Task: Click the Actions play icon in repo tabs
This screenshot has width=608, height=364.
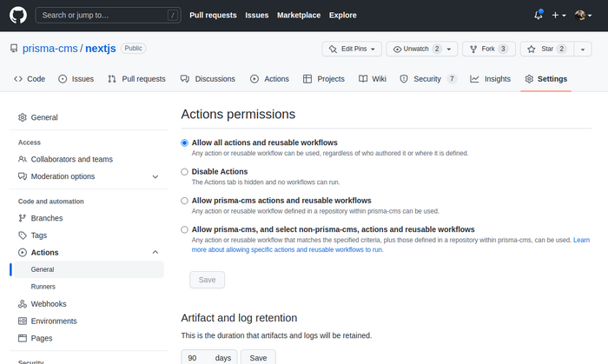Action: tap(254, 79)
